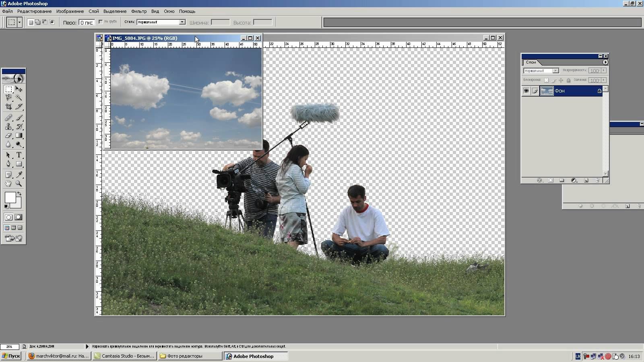The image size is (644, 362).
Task: Open the Изображение menu
Action: (70, 11)
